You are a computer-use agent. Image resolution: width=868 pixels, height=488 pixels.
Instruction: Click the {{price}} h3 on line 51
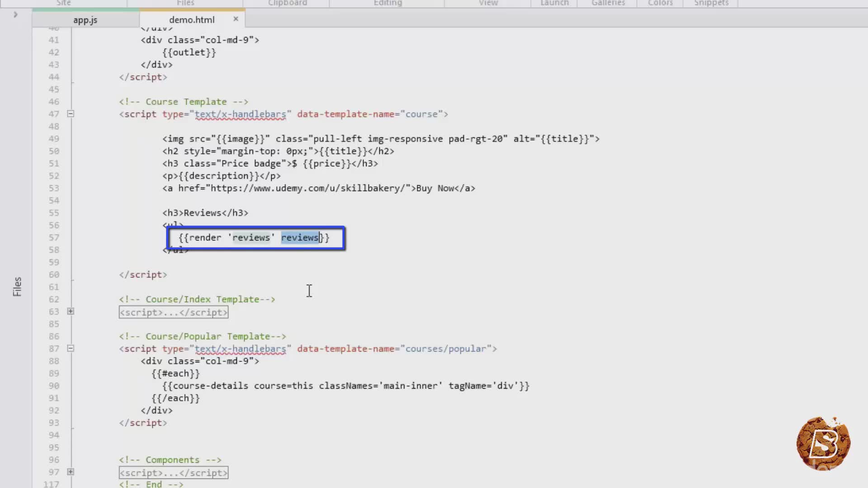coord(270,164)
